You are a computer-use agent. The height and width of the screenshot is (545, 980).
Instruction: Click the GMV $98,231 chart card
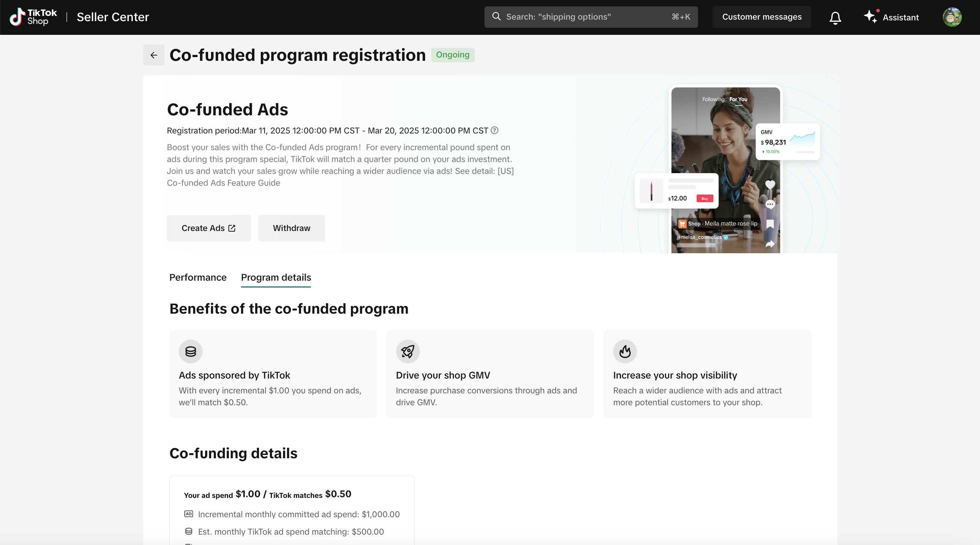pyautogui.click(x=787, y=142)
